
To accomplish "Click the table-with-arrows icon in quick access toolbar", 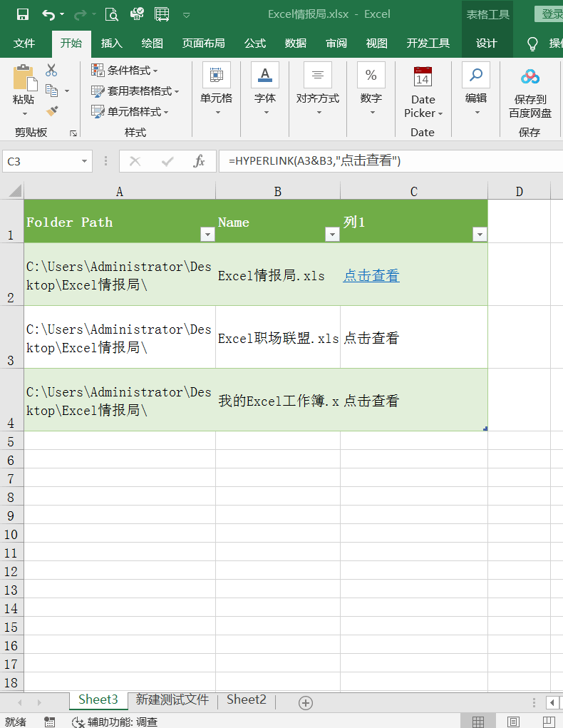I will click(x=162, y=14).
